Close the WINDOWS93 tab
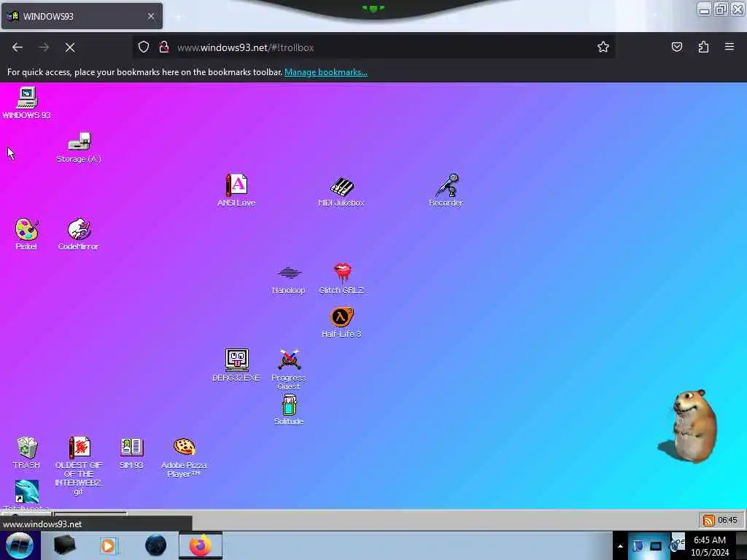This screenshot has width=747, height=560. [x=151, y=16]
